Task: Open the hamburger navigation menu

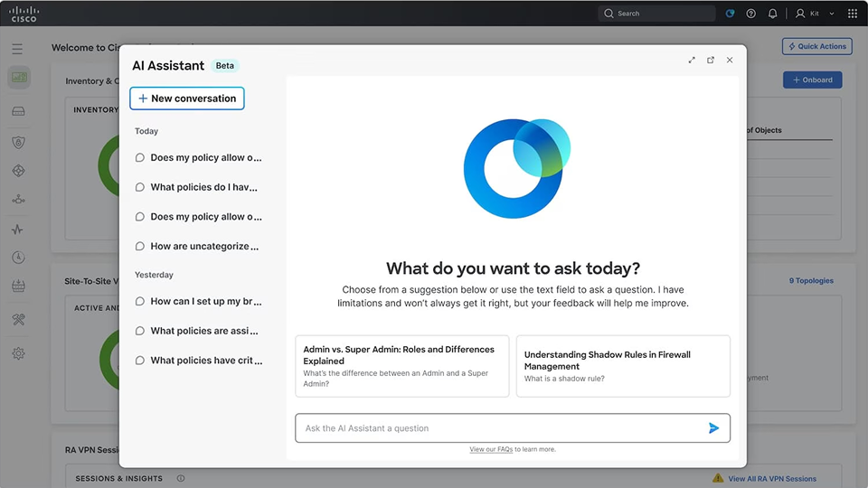Action: tap(17, 49)
